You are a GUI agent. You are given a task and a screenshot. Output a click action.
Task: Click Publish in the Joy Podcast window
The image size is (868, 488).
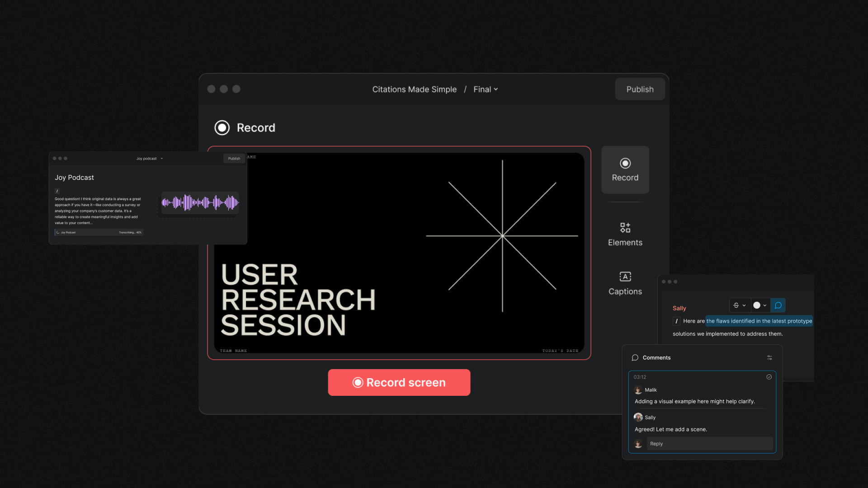[234, 159]
